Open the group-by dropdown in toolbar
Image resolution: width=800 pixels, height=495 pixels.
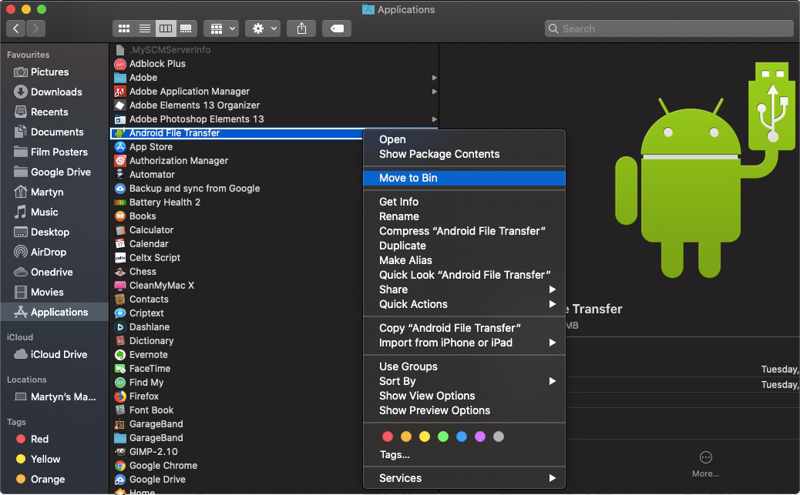click(x=221, y=29)
